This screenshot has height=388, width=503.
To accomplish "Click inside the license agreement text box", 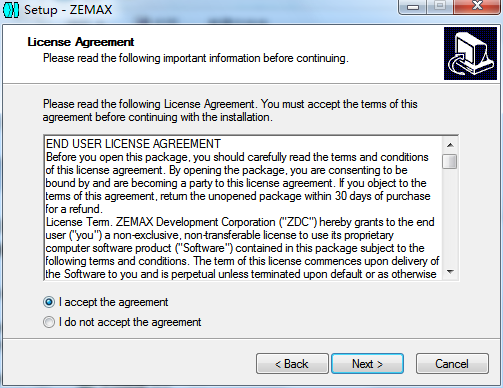I will pos(244,208).
